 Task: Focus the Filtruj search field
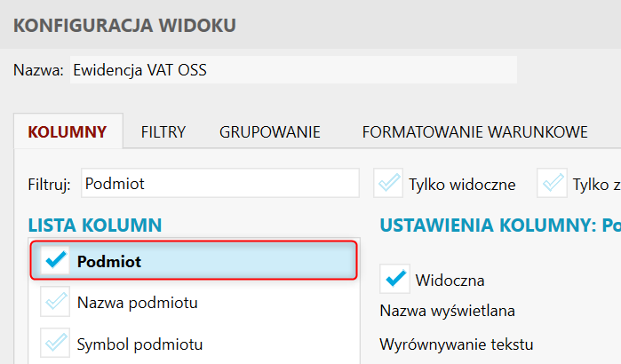coord(219,184)
